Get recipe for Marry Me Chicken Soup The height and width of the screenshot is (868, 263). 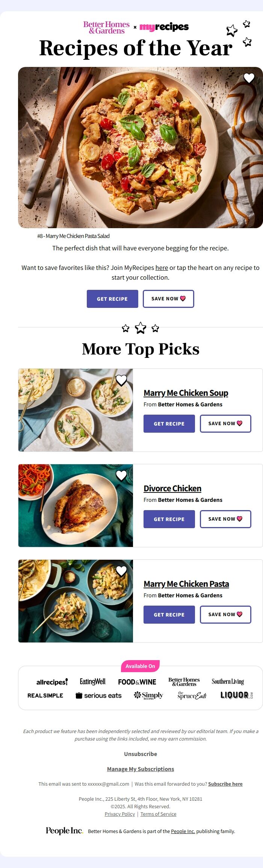click(x=169, y=424)
